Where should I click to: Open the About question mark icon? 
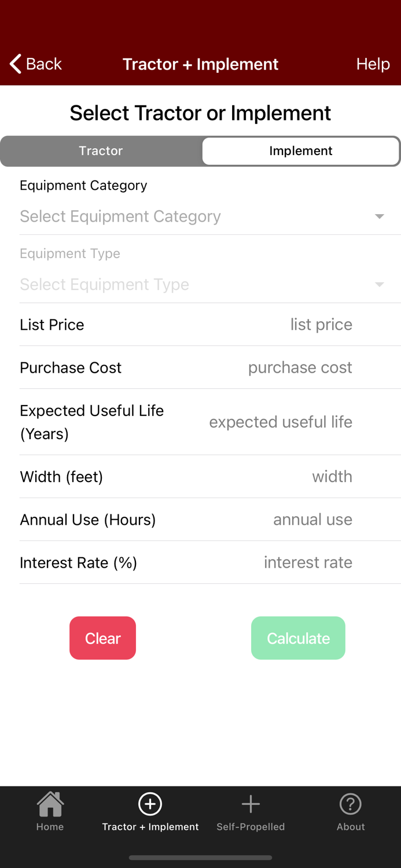point(351,804)
